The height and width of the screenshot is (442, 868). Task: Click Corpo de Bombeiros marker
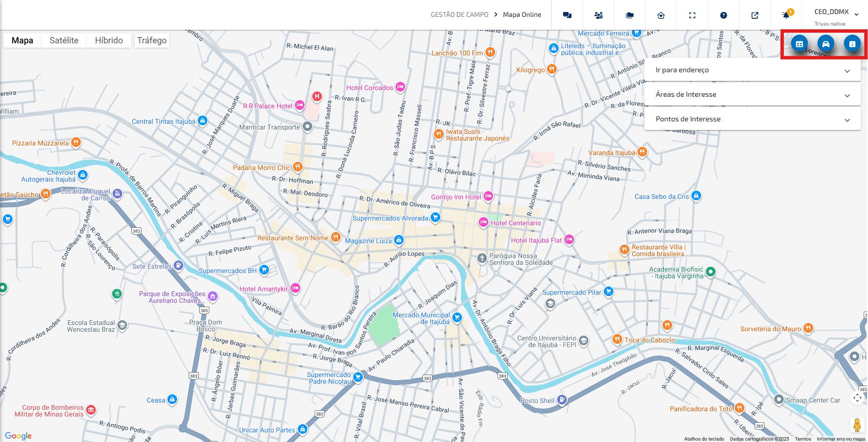click(x=91, y=410)
